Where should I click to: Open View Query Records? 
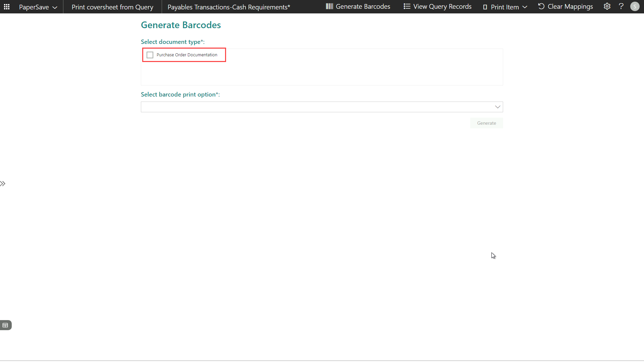pyautogui.click(x=437, y=7)
